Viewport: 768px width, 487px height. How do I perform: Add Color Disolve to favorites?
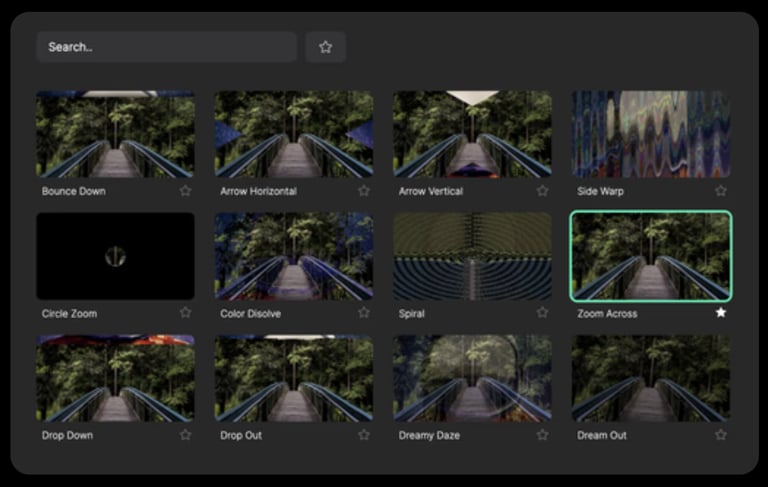click(x=364, y=313)
